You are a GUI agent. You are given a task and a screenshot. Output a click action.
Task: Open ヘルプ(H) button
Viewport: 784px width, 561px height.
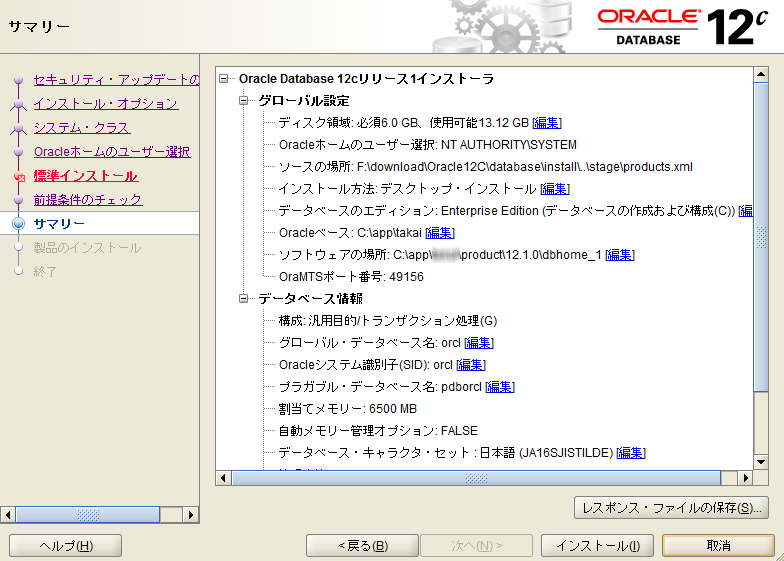point(66,546)
